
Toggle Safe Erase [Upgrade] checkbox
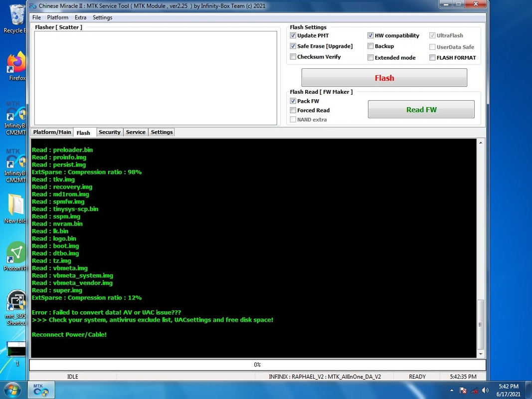click(x=293, y=46)
